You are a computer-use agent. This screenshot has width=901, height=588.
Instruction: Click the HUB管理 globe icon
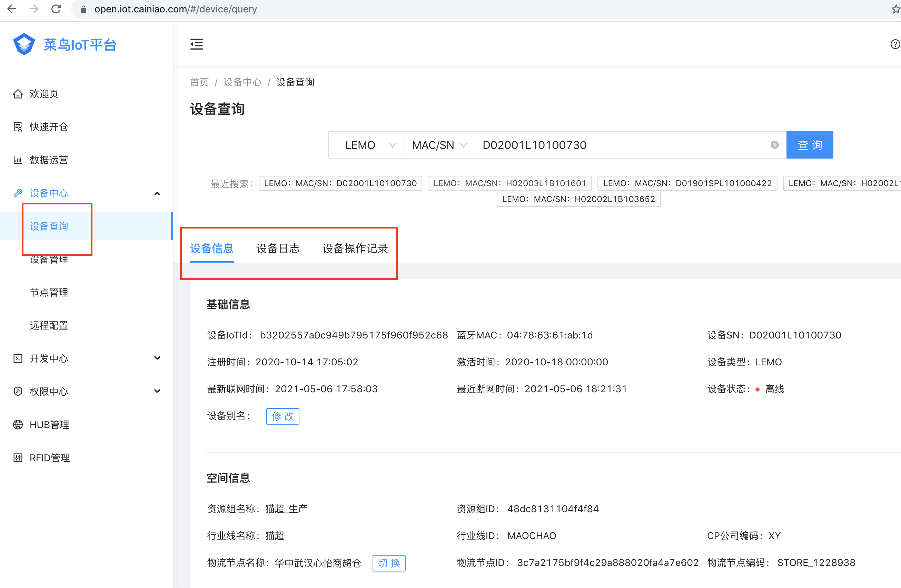coord(18,425)
